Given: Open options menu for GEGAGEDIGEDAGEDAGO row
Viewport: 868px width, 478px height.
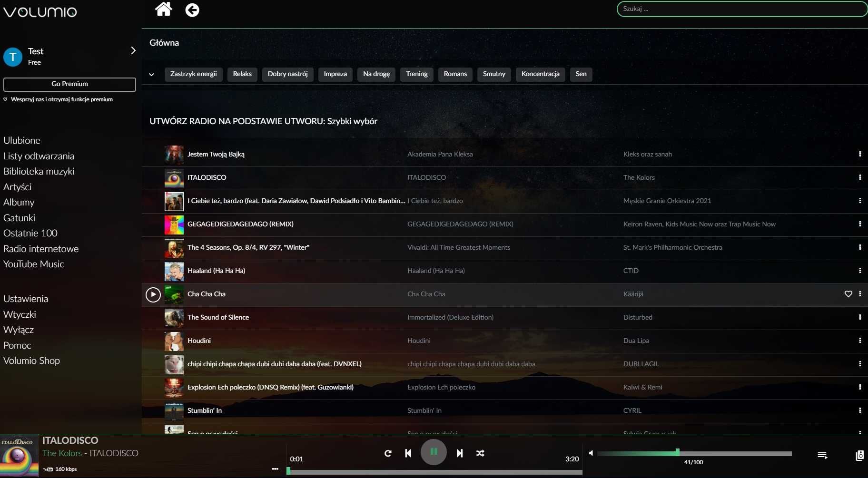Looking at the screenshot, I should point(860,224).
